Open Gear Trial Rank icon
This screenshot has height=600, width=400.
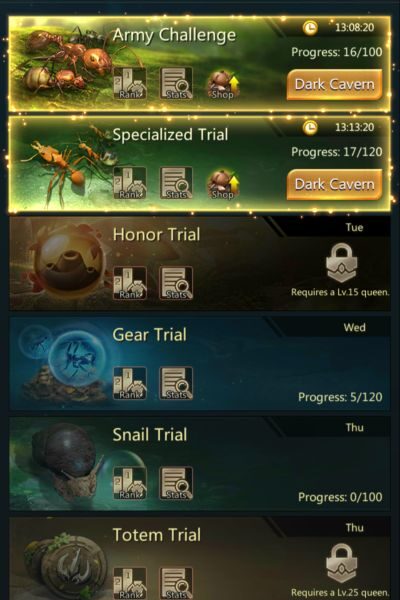(x=130, y=383)
